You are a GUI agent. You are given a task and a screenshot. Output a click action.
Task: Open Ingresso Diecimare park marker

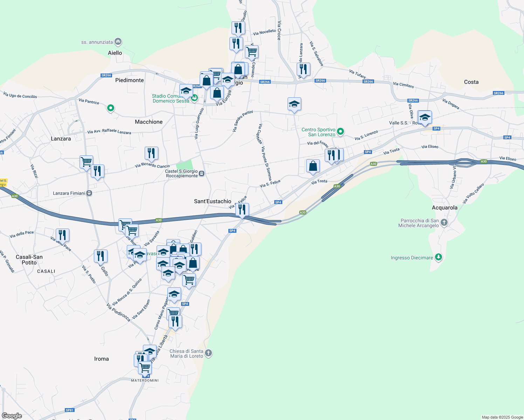[x=438, y=258]
